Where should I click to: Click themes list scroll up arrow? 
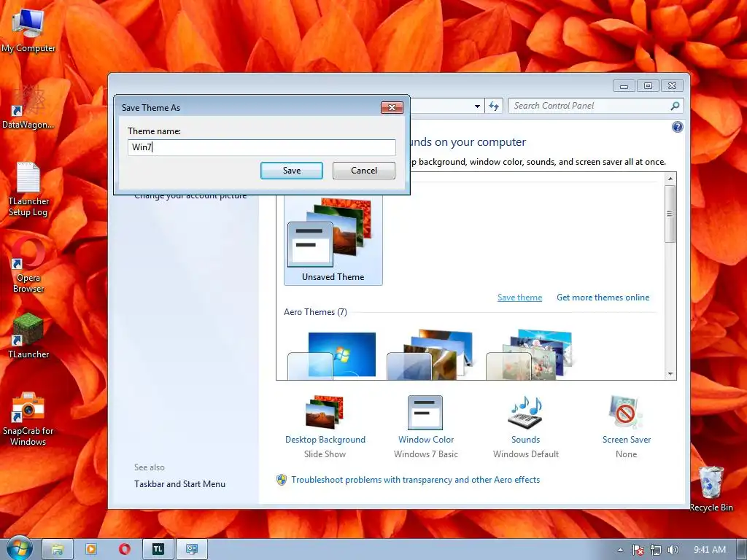[670, 179]
